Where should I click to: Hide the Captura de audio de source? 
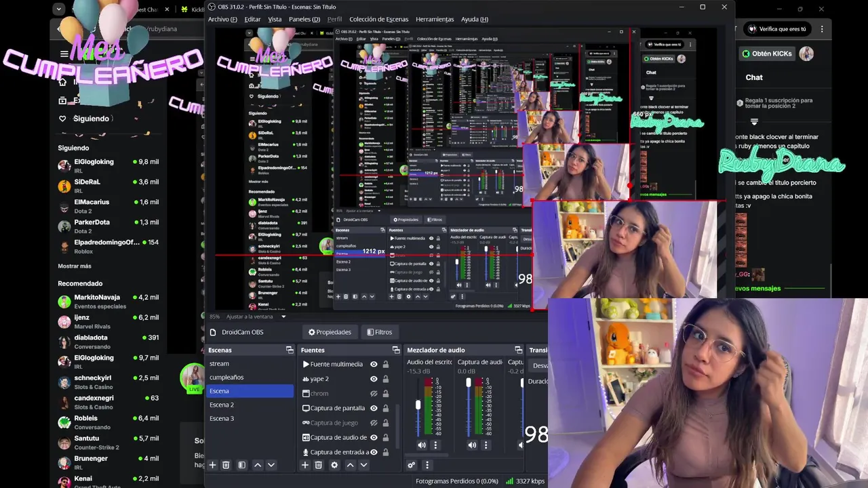click(374, 438)
